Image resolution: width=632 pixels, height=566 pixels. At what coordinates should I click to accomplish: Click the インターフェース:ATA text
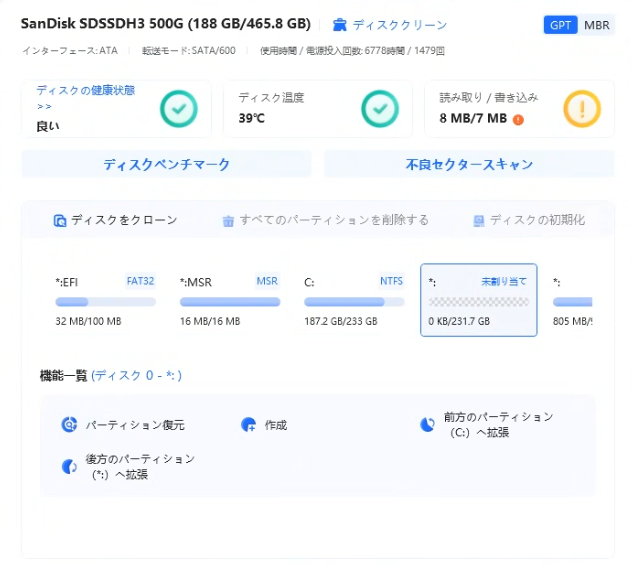pyautogui.click(x=70, y=51)
